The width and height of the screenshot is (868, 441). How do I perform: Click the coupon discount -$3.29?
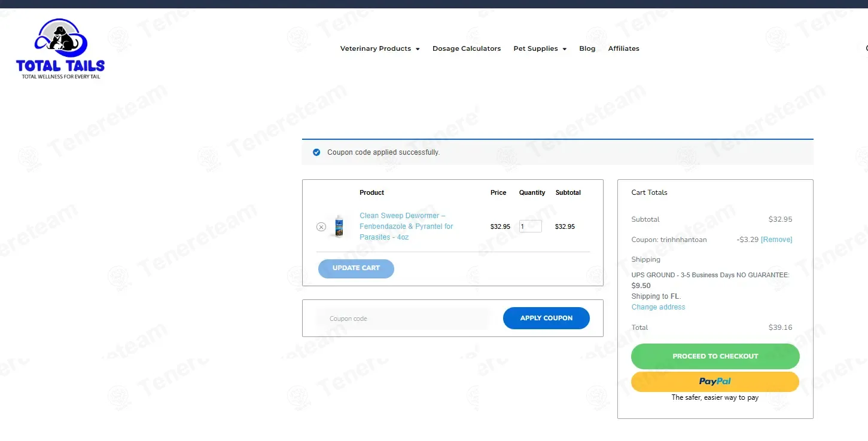[748, 240]
